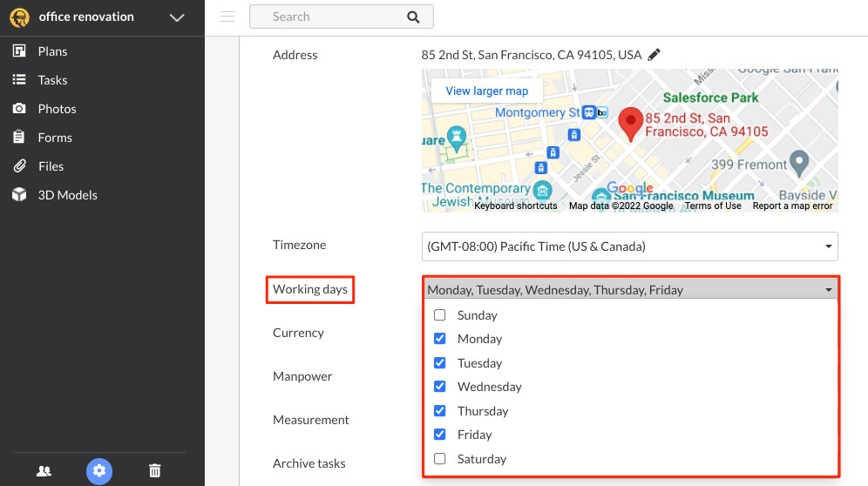The height and width of the screenshot is (486, 868).
Task: Open Plans in the sidebar
Action: click(52, 51)
